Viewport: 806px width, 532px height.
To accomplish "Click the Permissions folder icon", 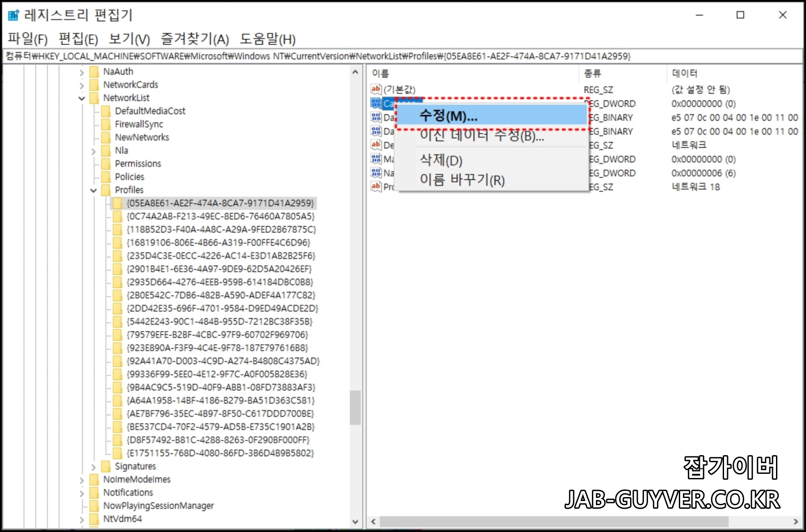I will pyautogui.click(x=106, y=164).
